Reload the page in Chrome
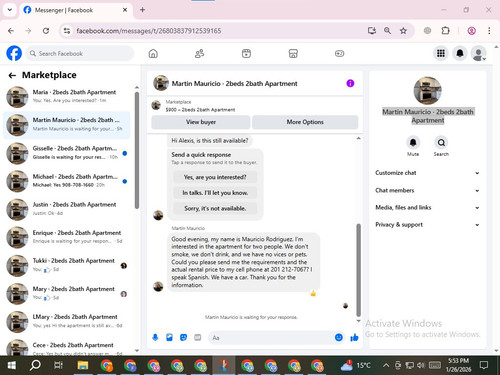Image resolution: width=500 pixels, height=375 pixels. pos(46,31)
